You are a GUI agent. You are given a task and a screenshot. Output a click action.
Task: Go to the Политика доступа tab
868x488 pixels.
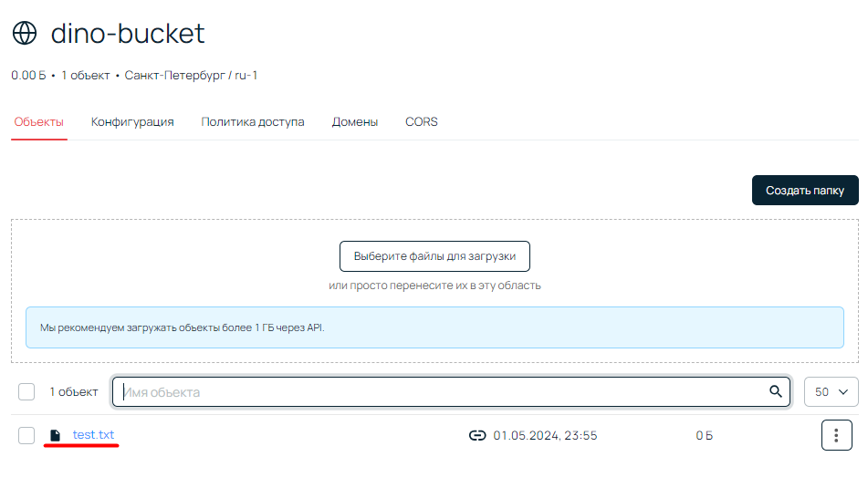[253, 121]
